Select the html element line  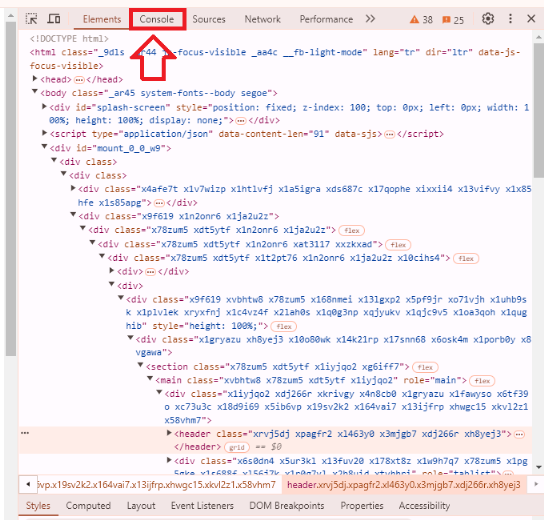pyautogui.click(x=275, y=59)
